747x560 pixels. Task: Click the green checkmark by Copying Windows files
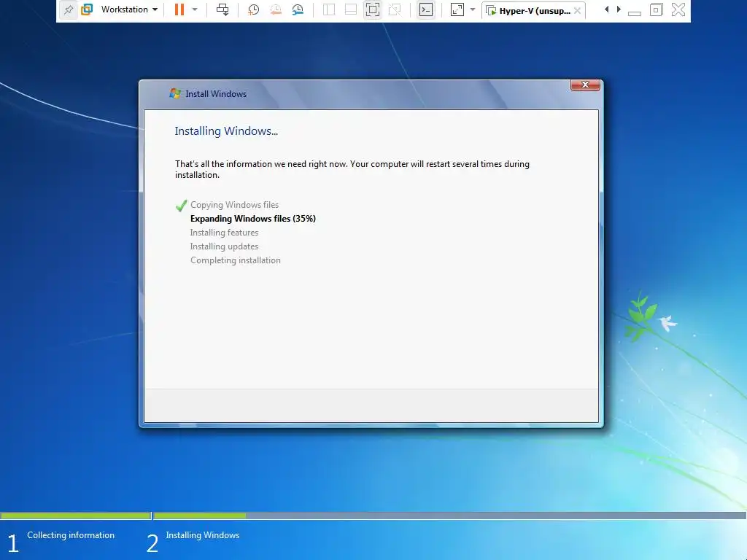(182, 205)
